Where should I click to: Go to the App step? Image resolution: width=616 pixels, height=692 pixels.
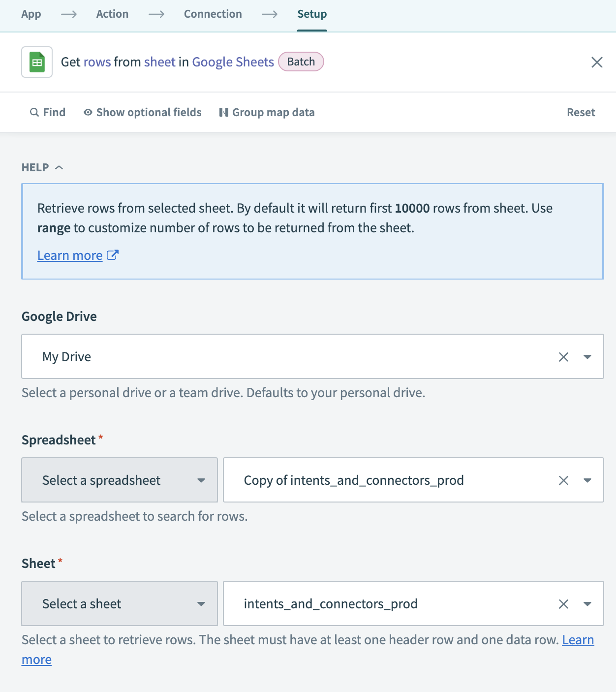tap(31, 14)
